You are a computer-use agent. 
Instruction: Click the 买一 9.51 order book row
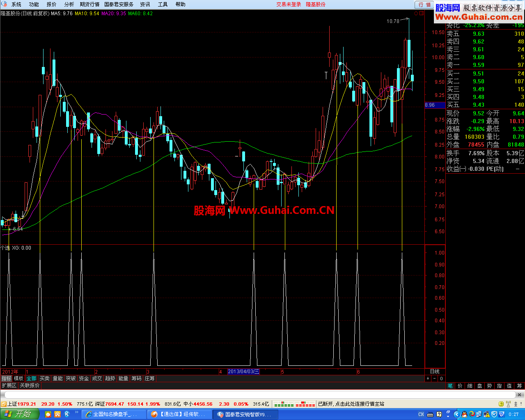[485, 73]
